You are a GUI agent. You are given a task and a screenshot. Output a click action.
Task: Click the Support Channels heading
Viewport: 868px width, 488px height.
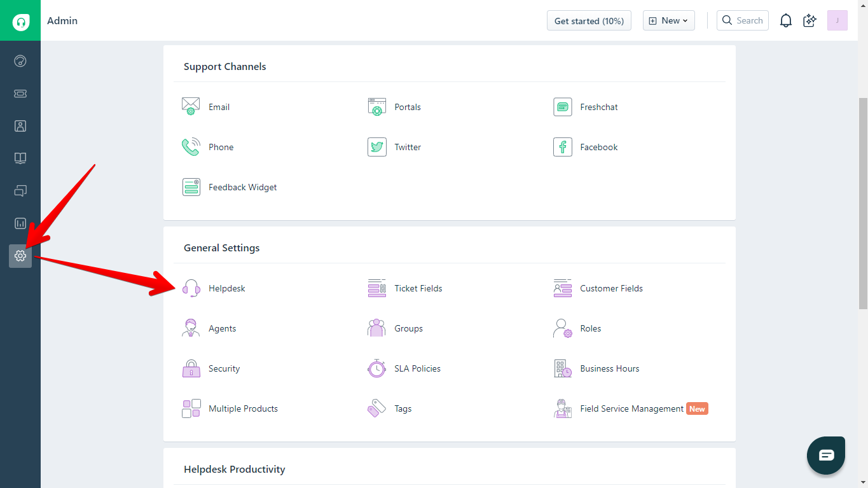(x=225, y=66)
